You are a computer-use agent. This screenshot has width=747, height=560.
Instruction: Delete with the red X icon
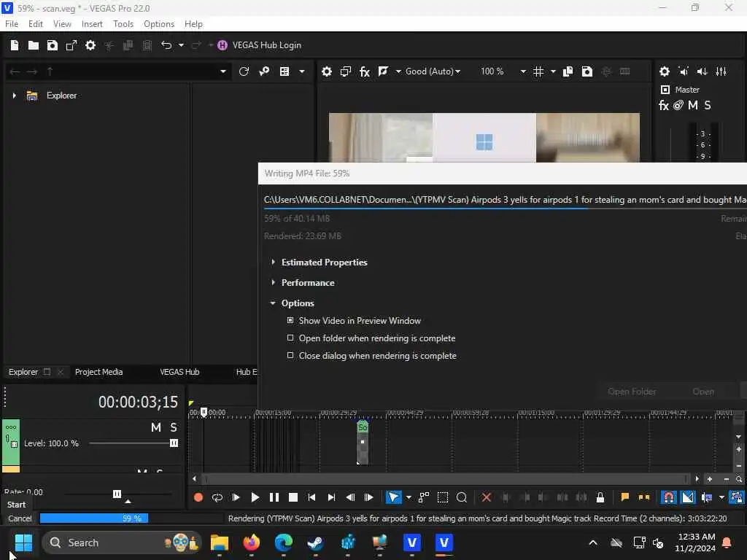[487, 497]
